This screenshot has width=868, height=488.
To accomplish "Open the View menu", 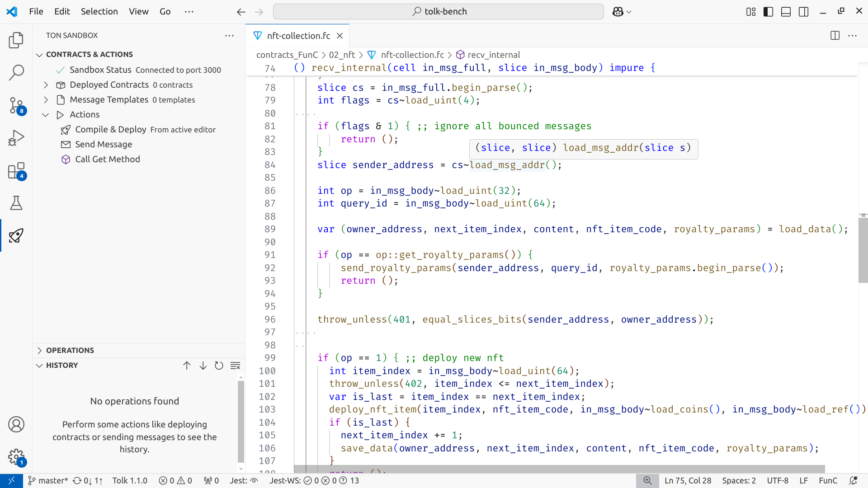I will (x=138, y=12).
